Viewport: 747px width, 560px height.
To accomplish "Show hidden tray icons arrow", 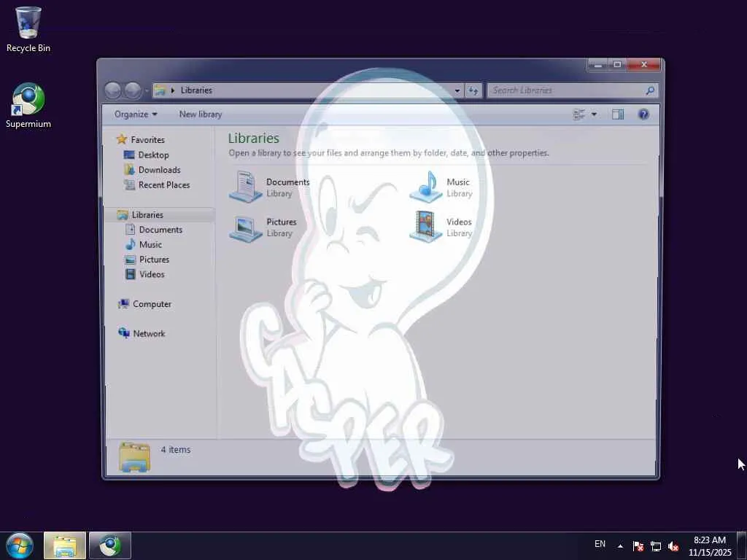I will [620, 546].
